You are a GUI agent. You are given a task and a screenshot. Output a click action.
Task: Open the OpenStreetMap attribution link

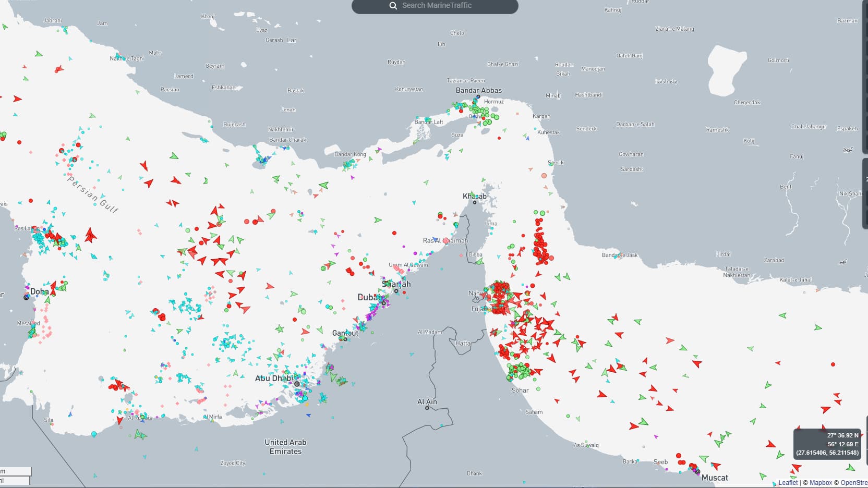(x=854, y=483)
